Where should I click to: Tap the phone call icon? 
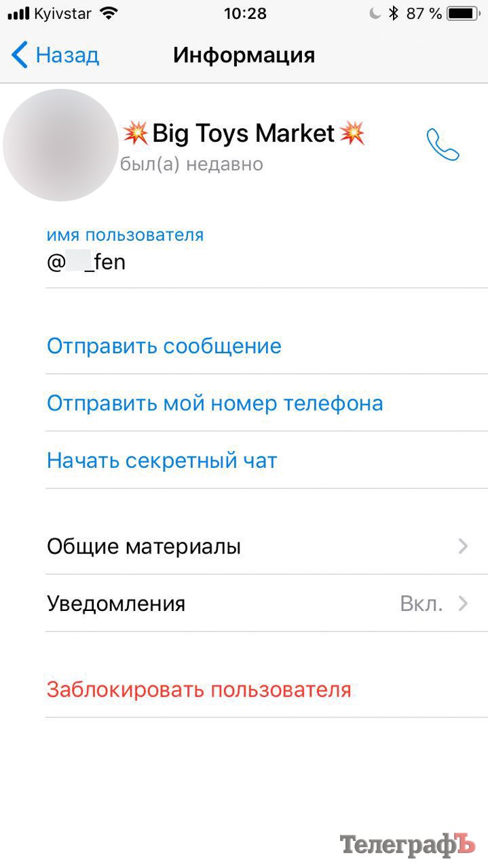pyautogui.click(x=443, y=144)
